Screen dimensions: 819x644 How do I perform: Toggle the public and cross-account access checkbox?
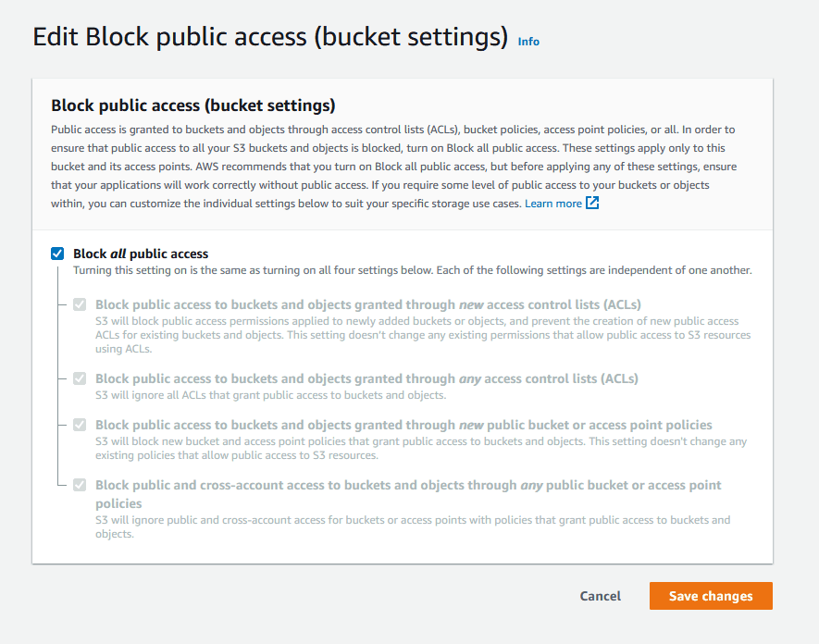click(80, 485)
